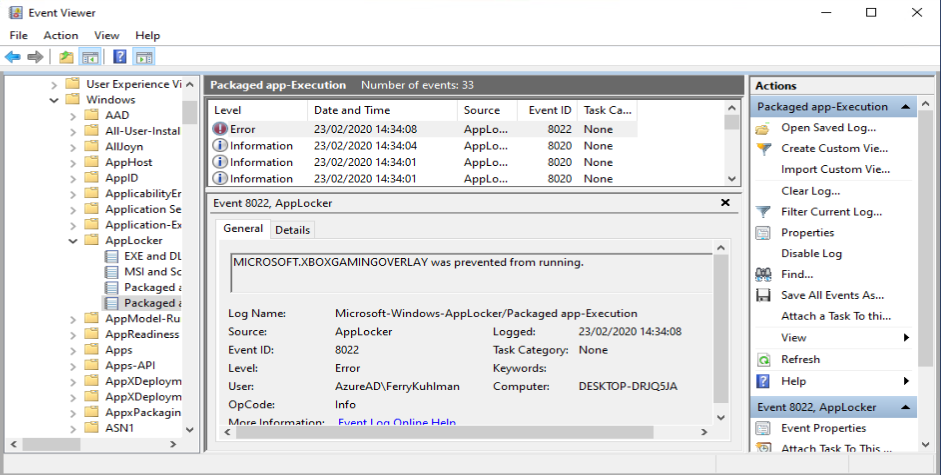Click the Attach Task To This Event icon
This screenshot has height=475, width=941.
[763, 448]
